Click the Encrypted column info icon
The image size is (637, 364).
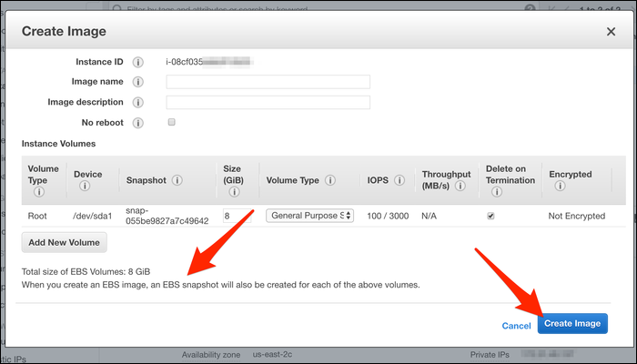coord(560,186)
